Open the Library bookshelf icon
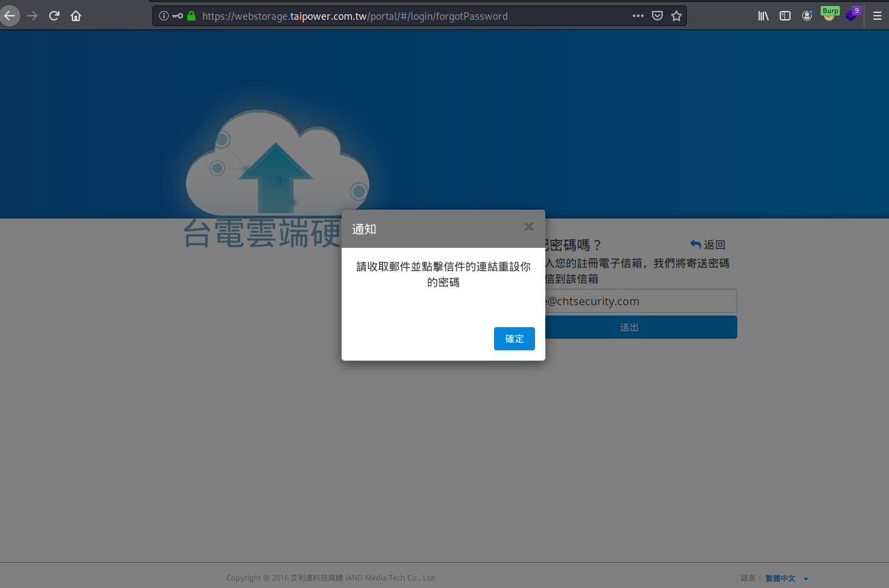 point(763,16)
